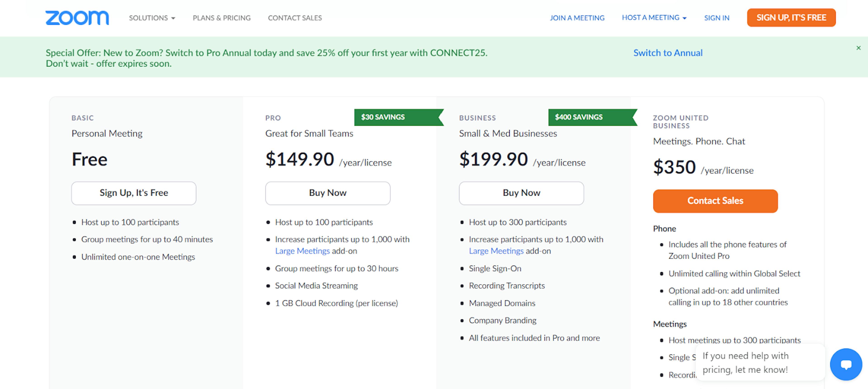Click 'Small & Med Businesses' subtitle
This screenshot has height=389, width=868.
[508, 133]
